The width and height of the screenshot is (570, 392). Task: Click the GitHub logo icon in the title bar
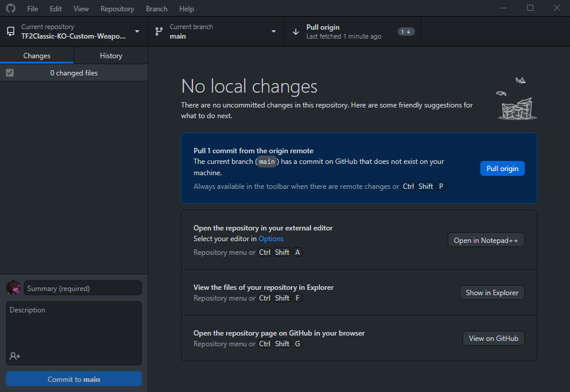11,8
